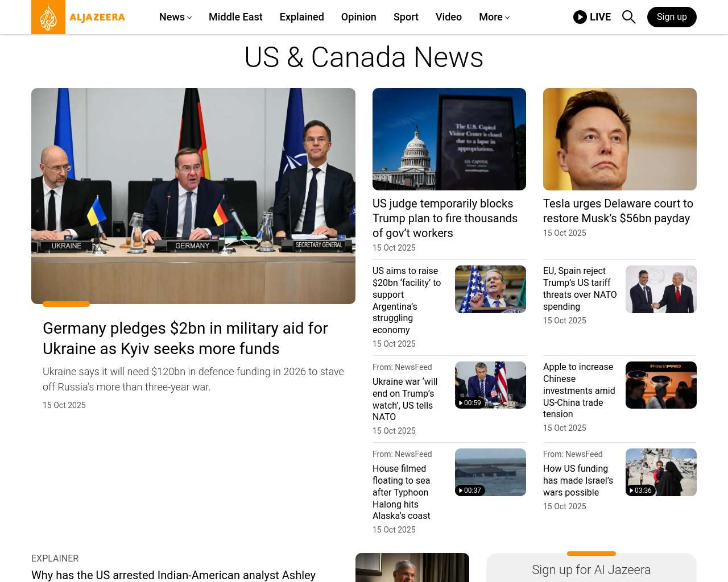Open the Sport section
This screenshot has height=582, width=728.
(x=406, y=17)
